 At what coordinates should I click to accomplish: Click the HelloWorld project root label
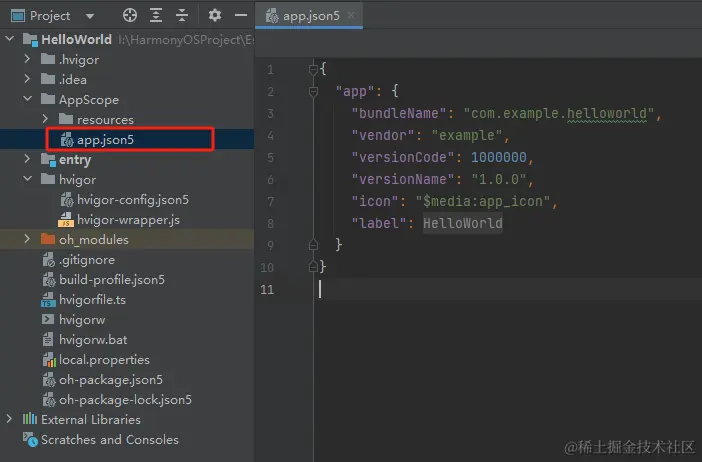[x=77, y=39]
